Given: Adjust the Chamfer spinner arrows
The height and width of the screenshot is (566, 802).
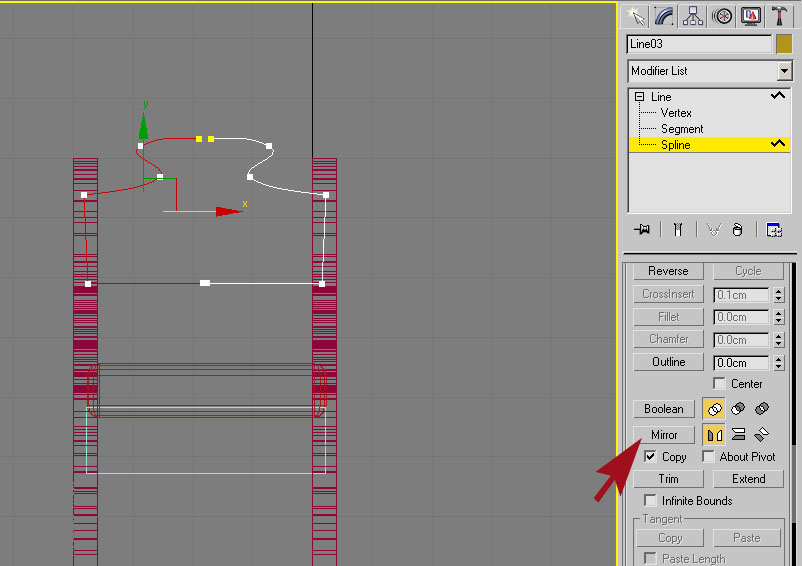Looking at the screenshot, I should click(778, 340).
